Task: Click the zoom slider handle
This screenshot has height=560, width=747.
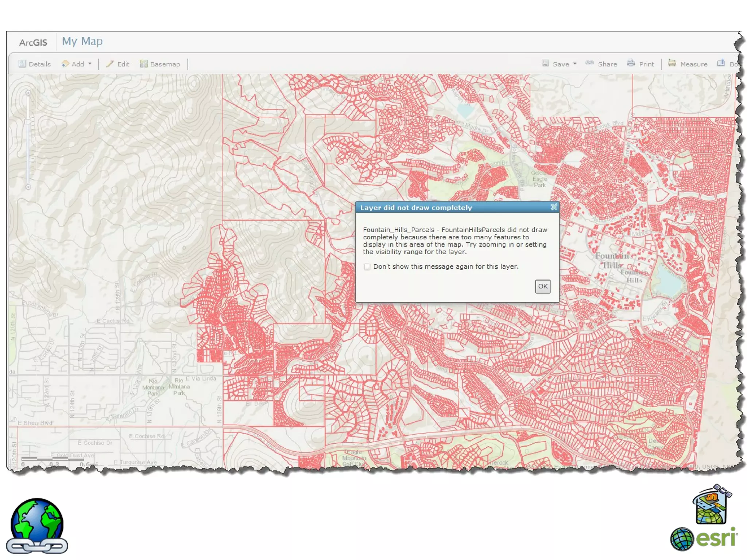Action: (x=28, y=122)
